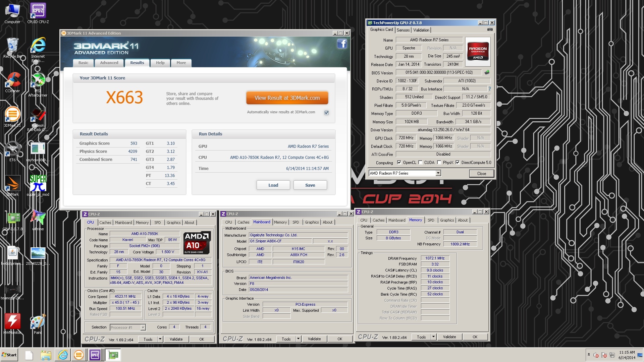This screenshot has height=362, width=644.
Task: Open the Help tab in 3DMark 11
Action: coord(160,63)
